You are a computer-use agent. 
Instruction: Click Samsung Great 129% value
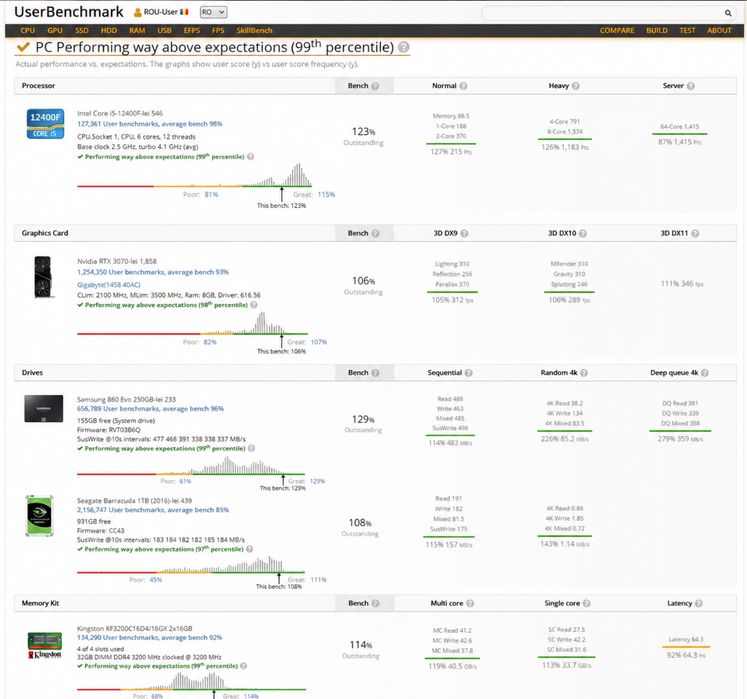(317, 481)
